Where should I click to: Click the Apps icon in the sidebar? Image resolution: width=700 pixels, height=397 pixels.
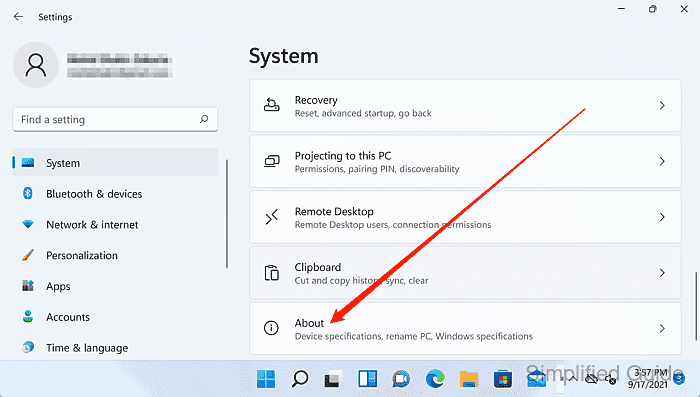pyautogui.click(x=28, y=286)
